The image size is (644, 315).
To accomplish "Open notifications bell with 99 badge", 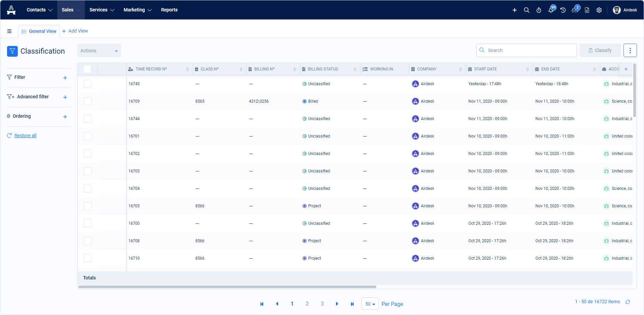I will click(551, 9).
